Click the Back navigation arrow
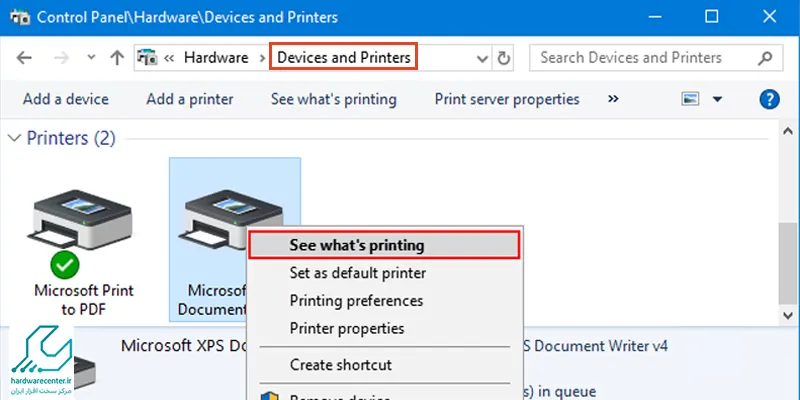The width and height of the screenshot is (800, 400). pyautogui.click(x=24, y=58)
